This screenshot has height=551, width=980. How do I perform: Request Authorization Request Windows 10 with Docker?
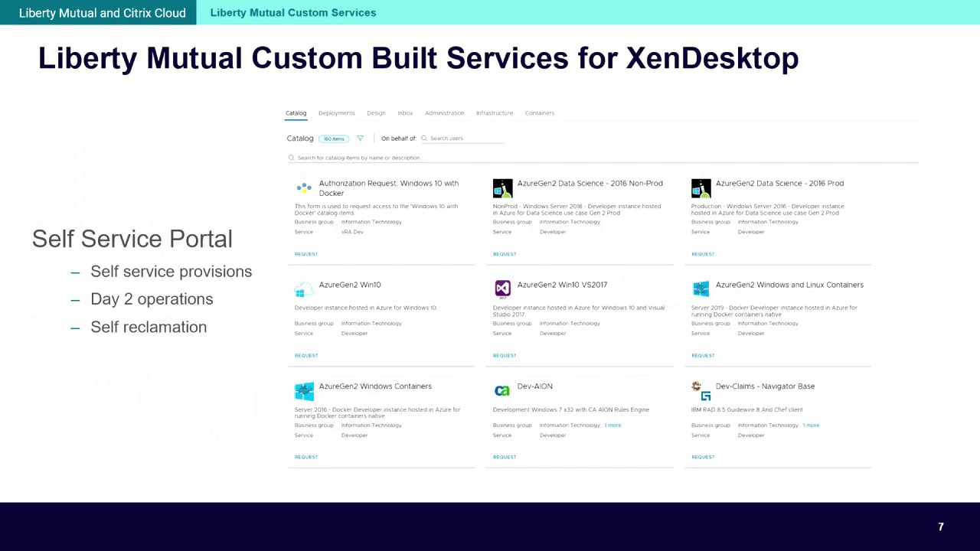pos(306,254)
